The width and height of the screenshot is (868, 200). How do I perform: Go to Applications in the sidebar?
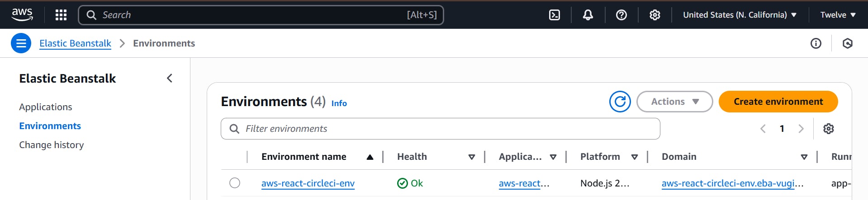point(46,107)
